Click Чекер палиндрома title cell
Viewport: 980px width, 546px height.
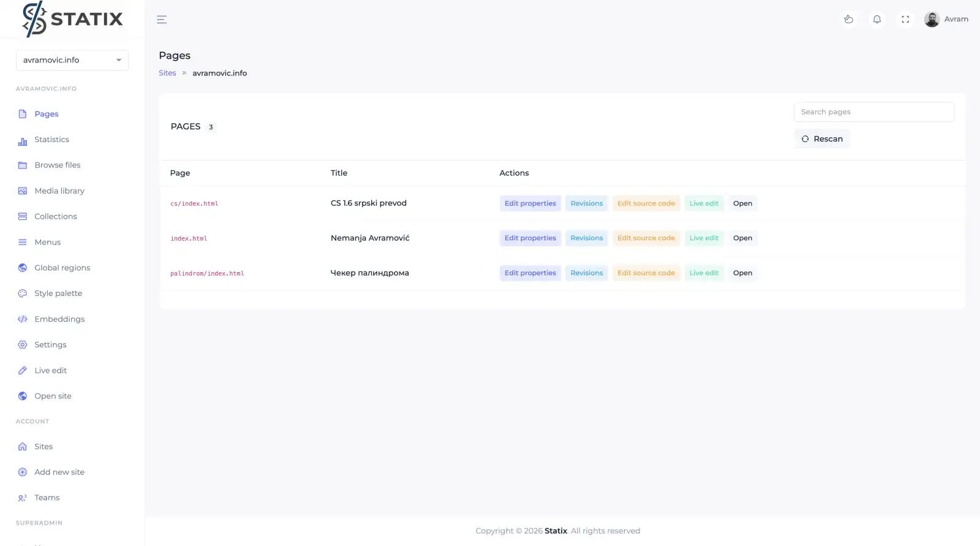click(x=370, y=273)
